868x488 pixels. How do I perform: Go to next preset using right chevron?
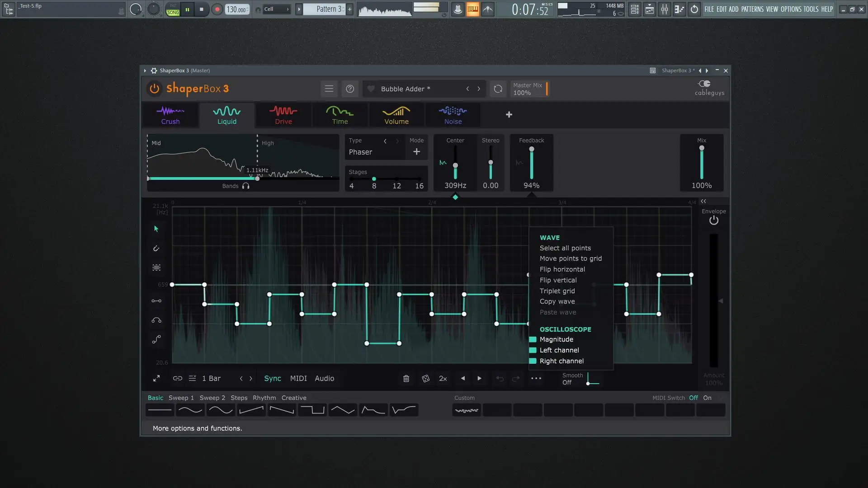click(479, 89)
